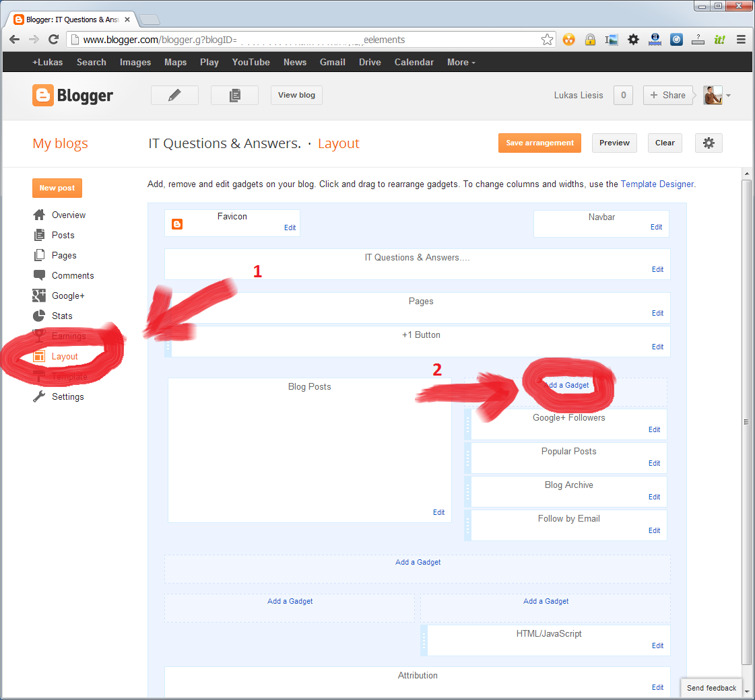Edit the Follow by Email gadget
Viewport: 755px width, 700px height.
click(655, 530)
